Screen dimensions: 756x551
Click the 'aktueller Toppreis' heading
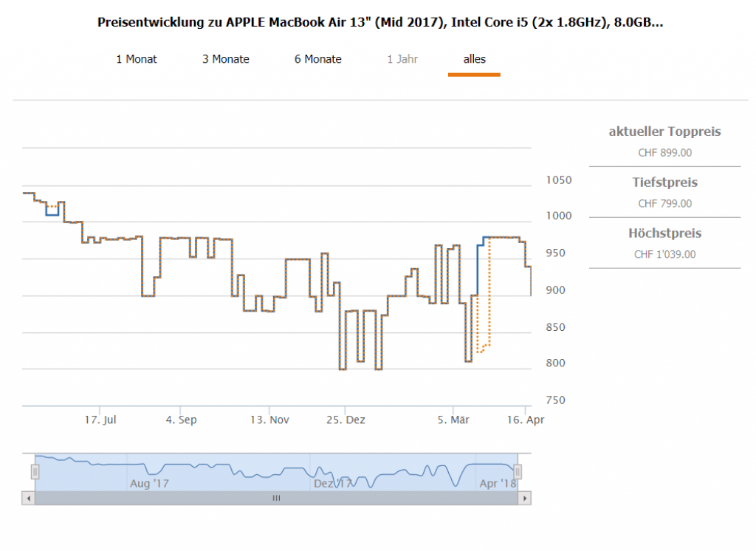pos(664,132)
